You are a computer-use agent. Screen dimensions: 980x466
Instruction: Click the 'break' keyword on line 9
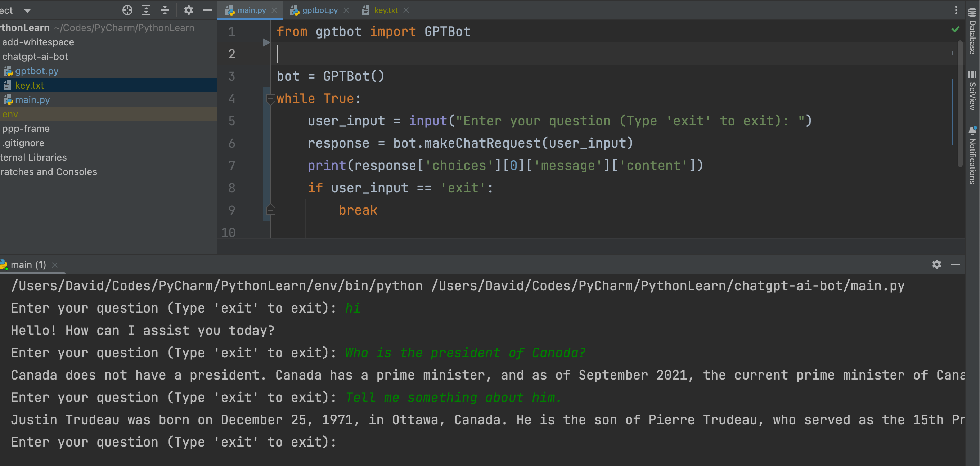(x=358, y=210)
